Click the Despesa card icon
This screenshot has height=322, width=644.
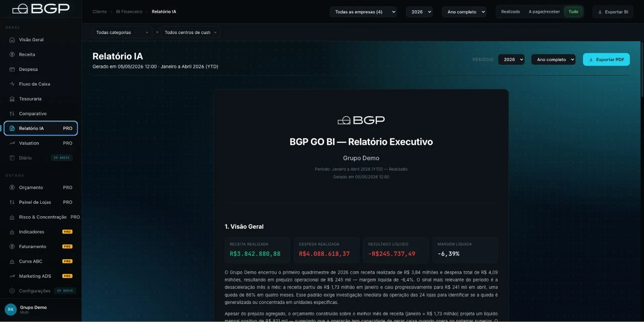(x=12, y=69)
